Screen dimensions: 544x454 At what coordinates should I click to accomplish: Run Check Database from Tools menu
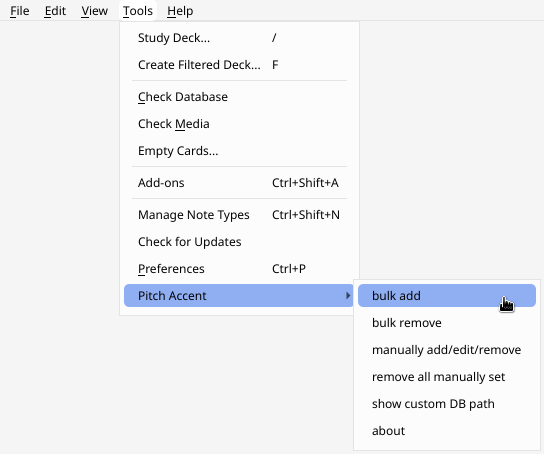(239, 96)
